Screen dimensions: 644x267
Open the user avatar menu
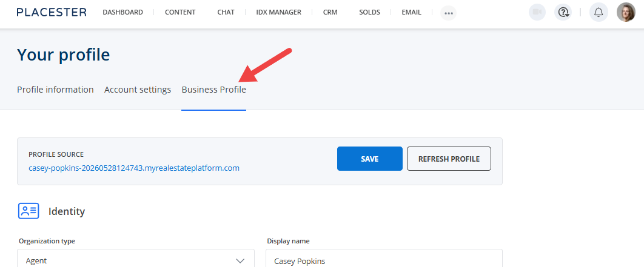coord(626,12)
